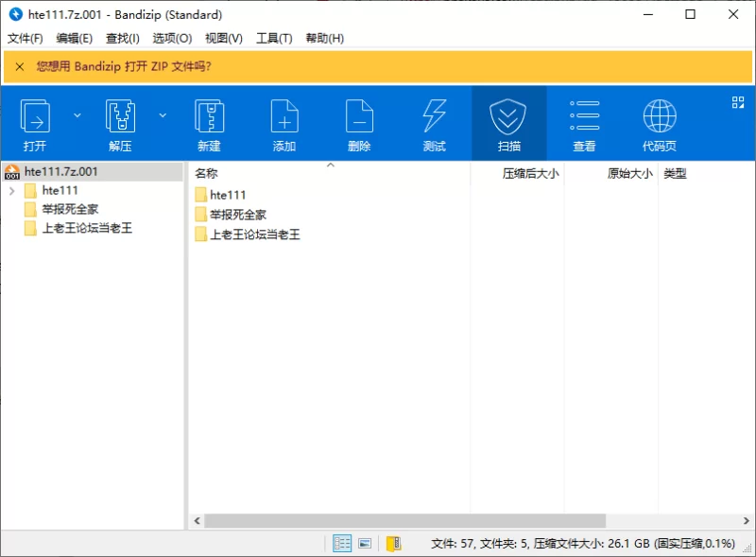The height and width of the screenshot is (557, 756).
Task: Click the 测试 (Test) lightning icon
Action: 435,115
